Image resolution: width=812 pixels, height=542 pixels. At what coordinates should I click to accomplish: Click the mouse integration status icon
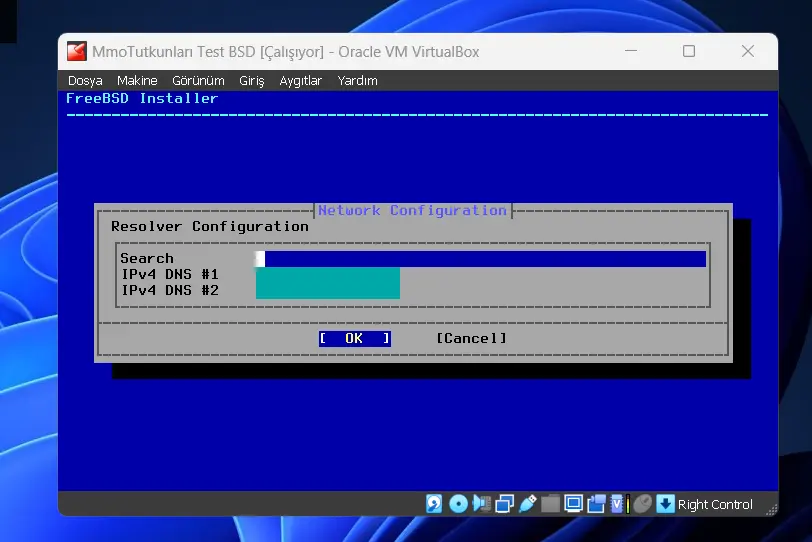[x=643, y=503]
